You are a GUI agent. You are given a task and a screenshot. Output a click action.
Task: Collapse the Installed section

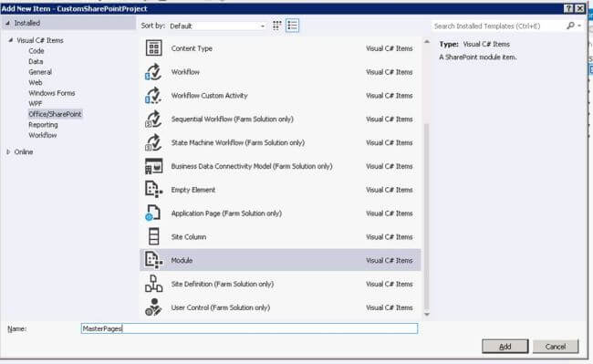(7, 23)
